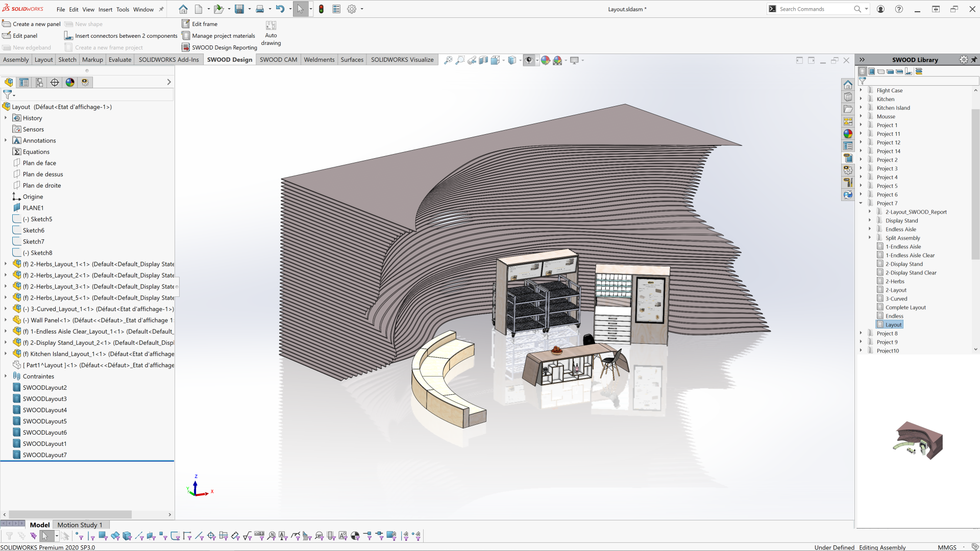Toggle the Filter Surface Finish Symbols filter
Viewport: 980px width, 551px height.
248,536
